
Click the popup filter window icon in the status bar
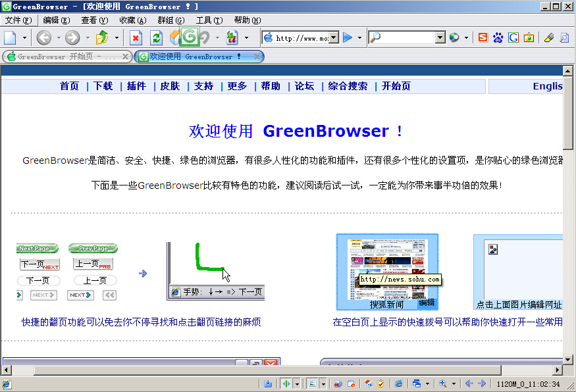pos(351,384)
